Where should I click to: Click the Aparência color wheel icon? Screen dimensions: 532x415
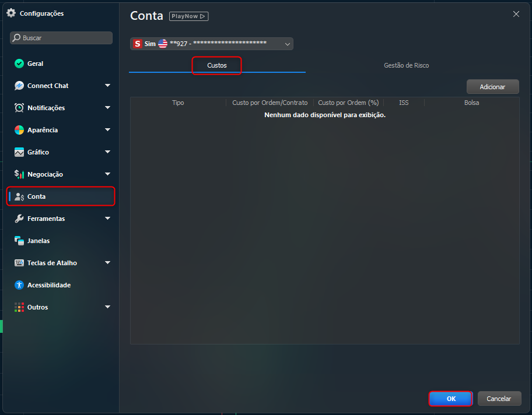[19, 130]
